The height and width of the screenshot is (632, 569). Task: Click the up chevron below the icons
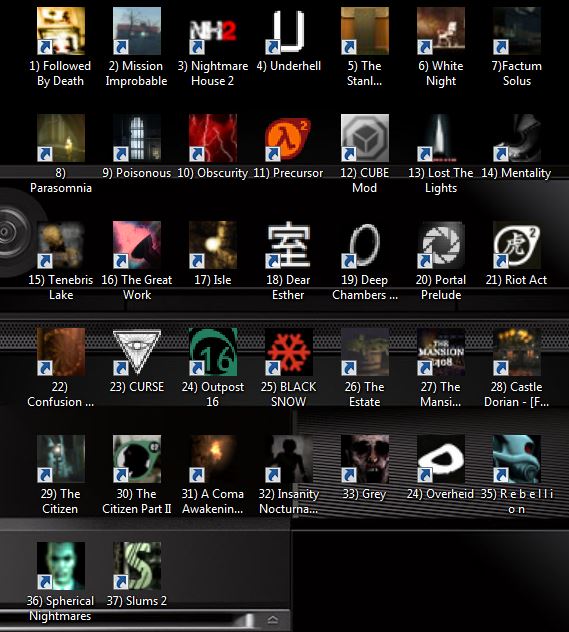pos(273,620)
